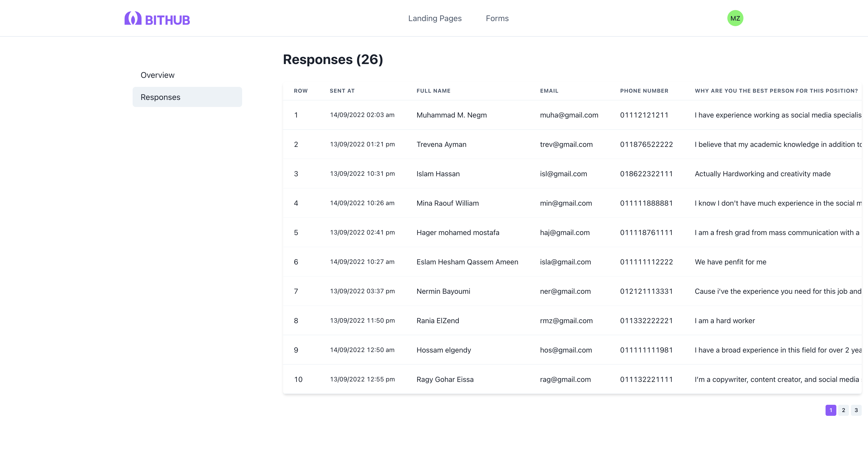Viewport: 868px width, 458px height.
Task: Click the email rag@gmail.com
Action: [565, 379]
